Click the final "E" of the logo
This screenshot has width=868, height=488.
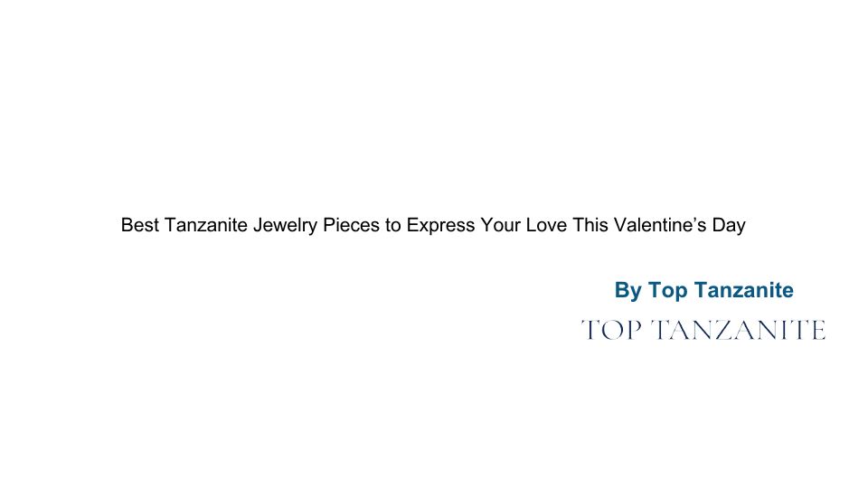(816, 331)
